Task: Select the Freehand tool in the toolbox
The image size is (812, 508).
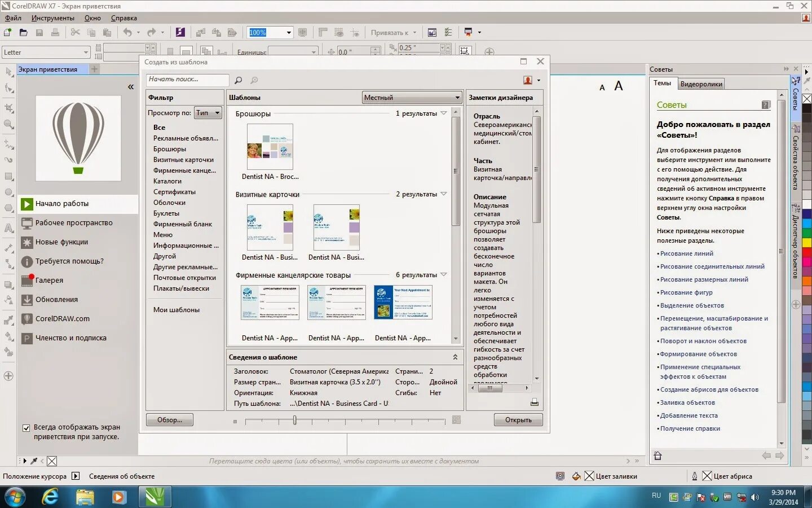Action: pos(8,144)
